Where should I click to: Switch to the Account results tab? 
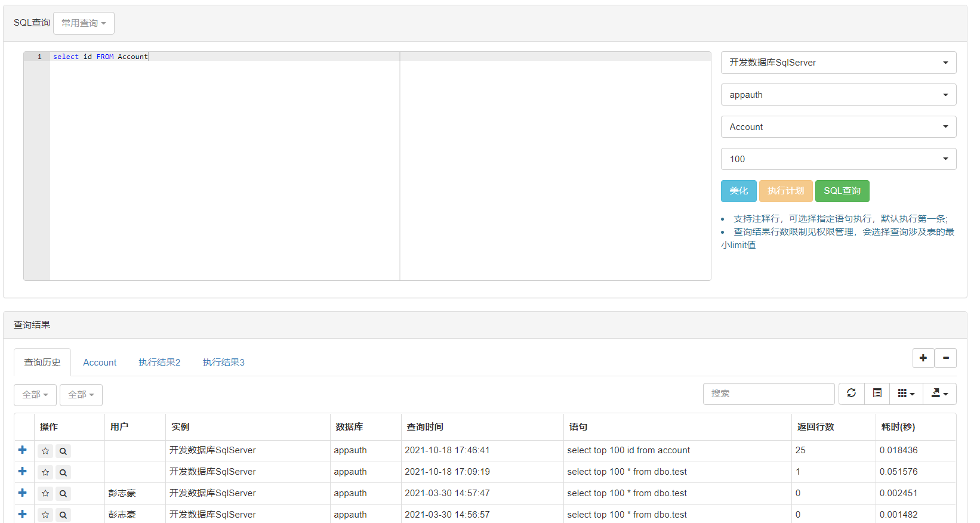click(100, 363)
